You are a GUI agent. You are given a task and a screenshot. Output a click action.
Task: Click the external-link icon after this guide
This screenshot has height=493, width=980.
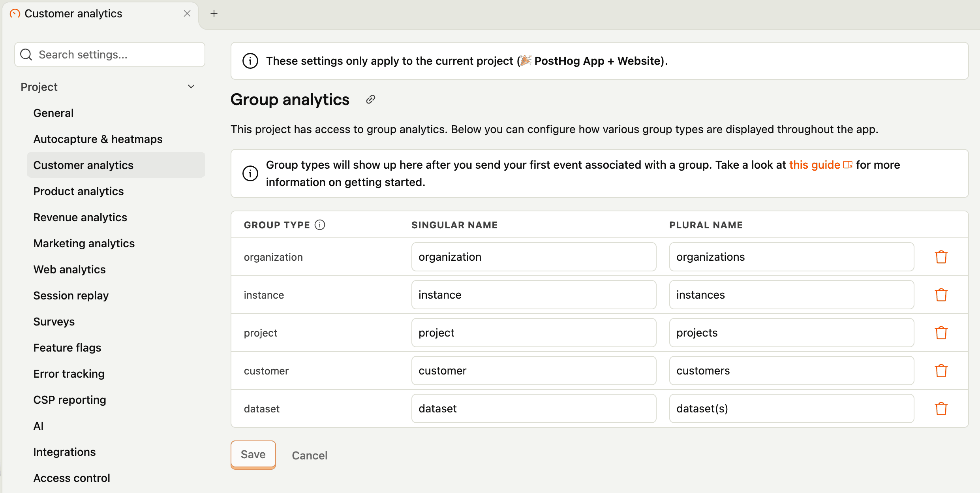point(848,165)
